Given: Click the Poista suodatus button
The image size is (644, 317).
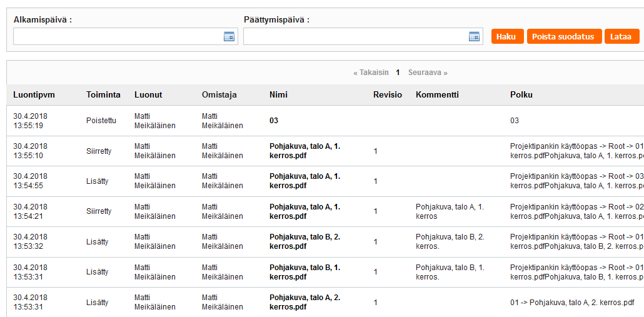Looking at the screenshot, I should [x=564, y=37].
